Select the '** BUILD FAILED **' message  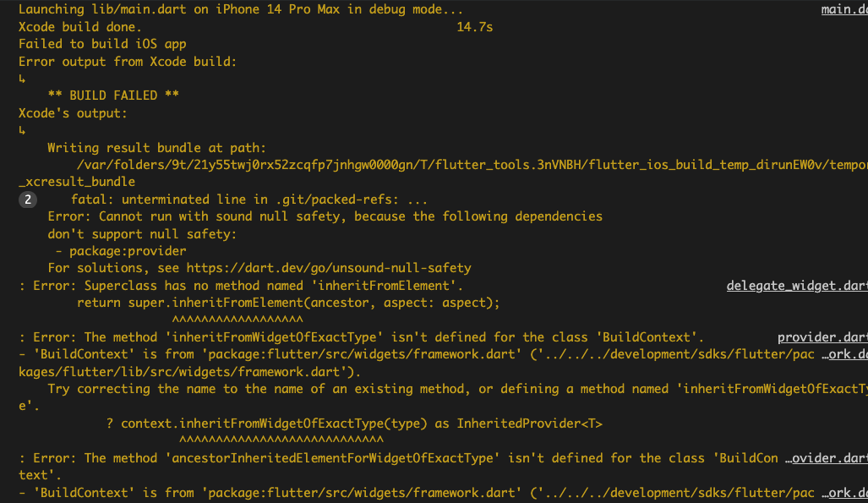point(113,96)
